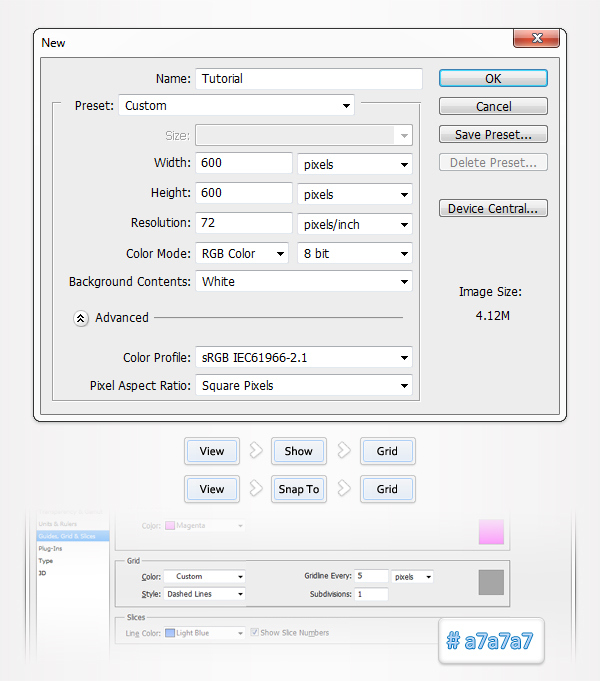
Task: Open the Width units dropdown
Action: (355, 164)
